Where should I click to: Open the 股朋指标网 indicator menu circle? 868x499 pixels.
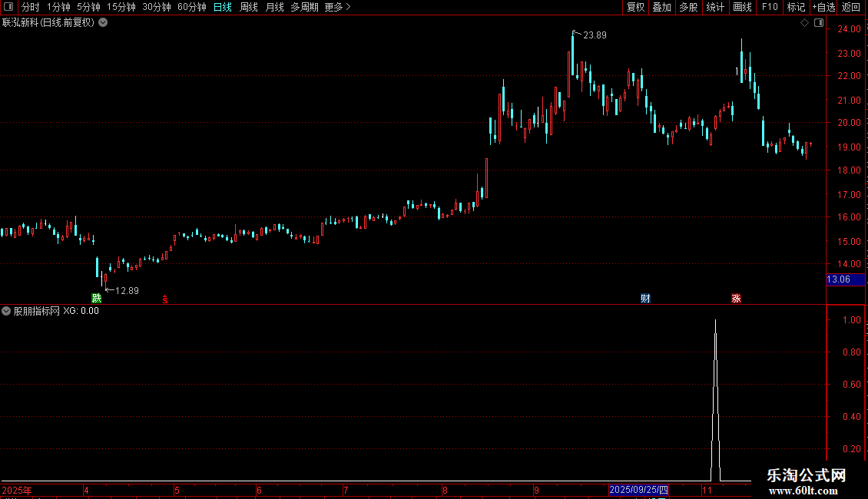pyautogui.click(x=6, y=311)
